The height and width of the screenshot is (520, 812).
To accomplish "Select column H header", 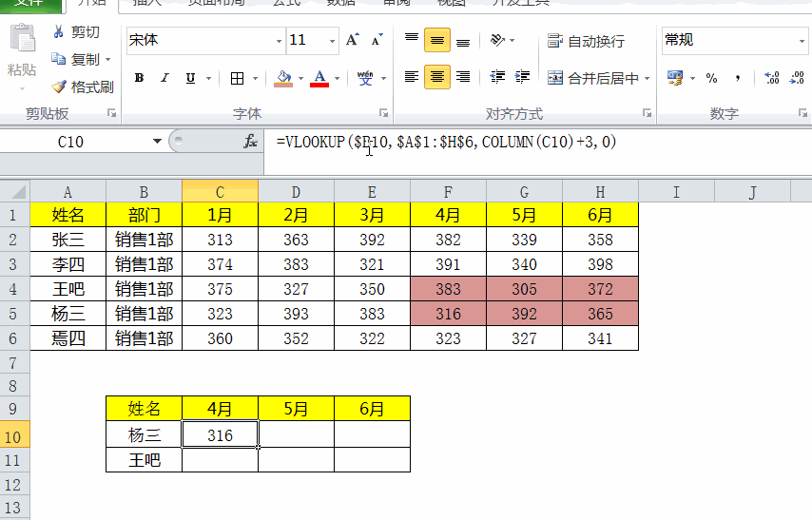I will click(600, 192).
